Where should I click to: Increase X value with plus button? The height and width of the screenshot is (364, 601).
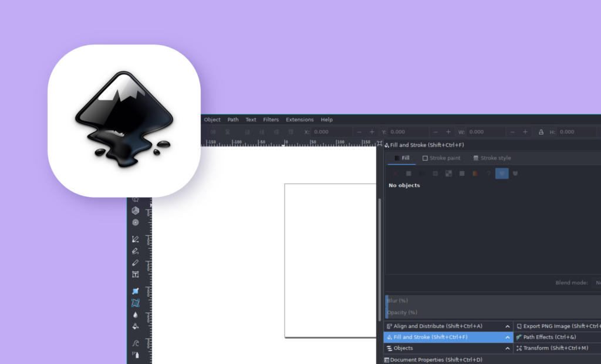point(372,132)
